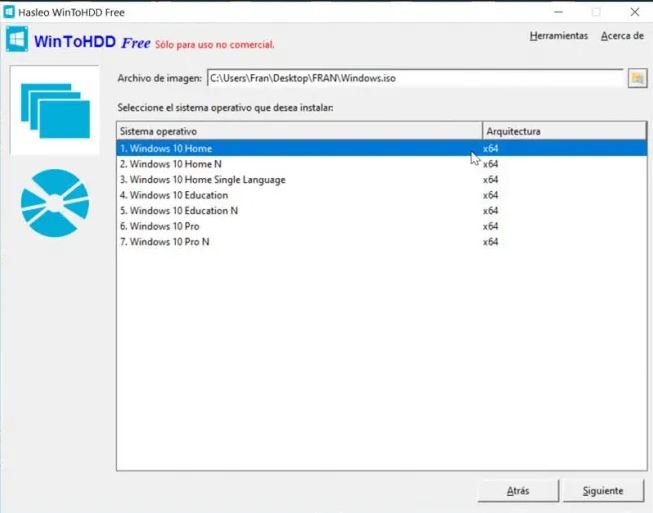Click the WinToHDD Windows logo icon
The image size is (653, 513).
(x=17, y=41)
